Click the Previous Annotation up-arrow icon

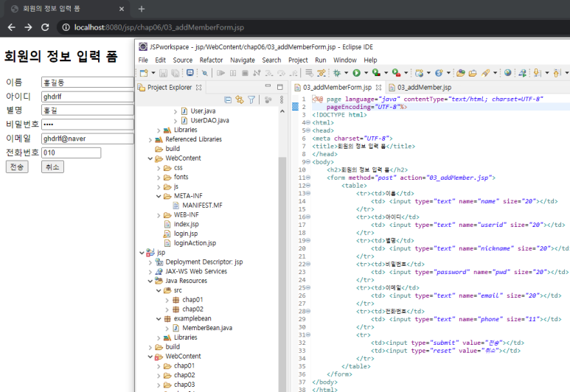point(557,73)
